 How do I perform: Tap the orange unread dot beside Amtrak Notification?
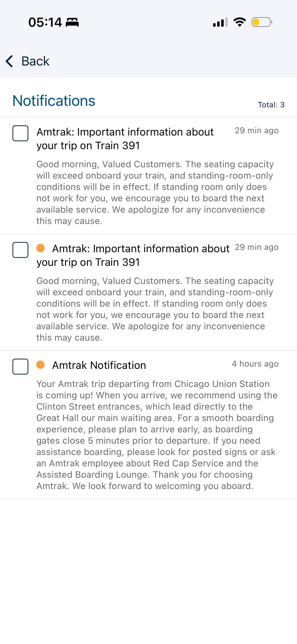[41, 365]
